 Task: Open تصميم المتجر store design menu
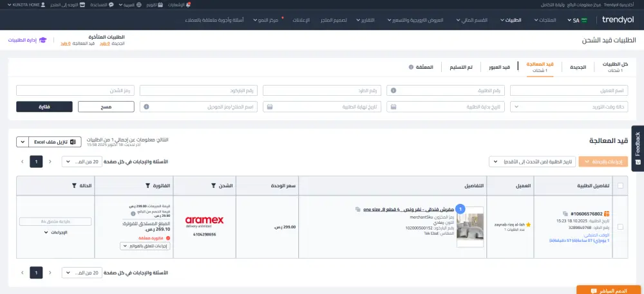(x=334, y=20)
